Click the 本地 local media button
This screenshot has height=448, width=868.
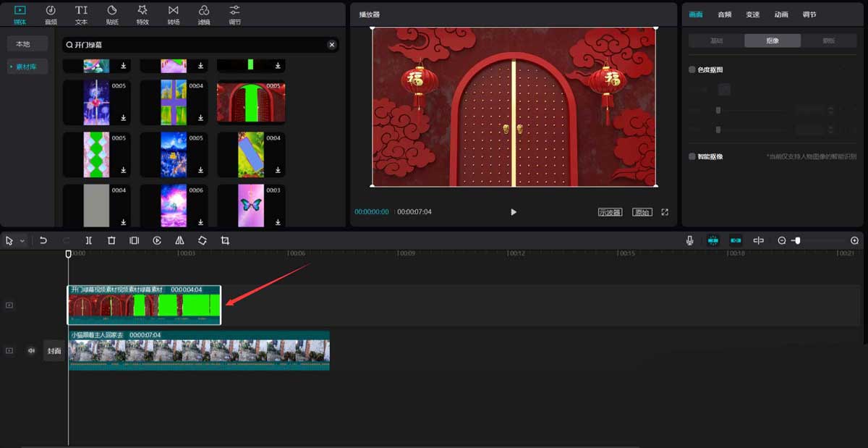click(23, 44)
